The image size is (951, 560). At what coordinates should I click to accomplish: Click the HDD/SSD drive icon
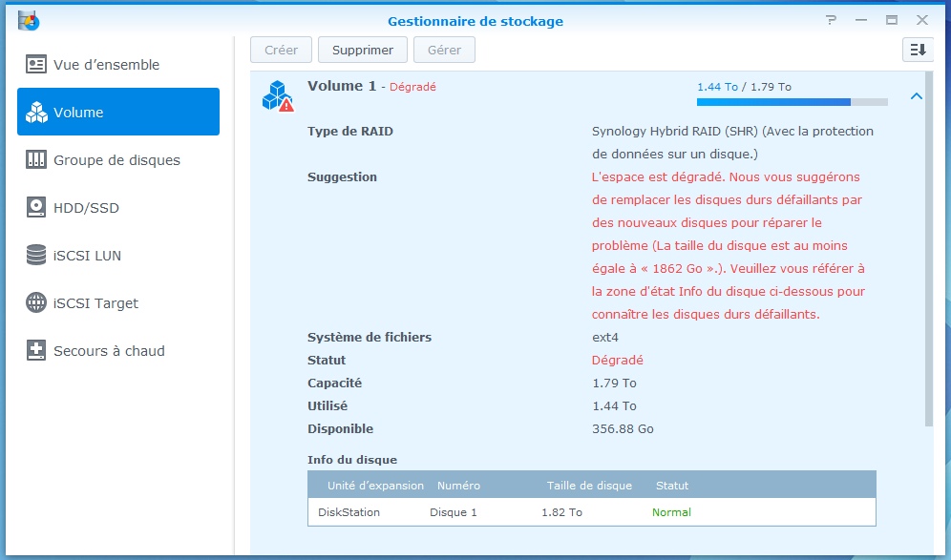click(x=35, y=207)
